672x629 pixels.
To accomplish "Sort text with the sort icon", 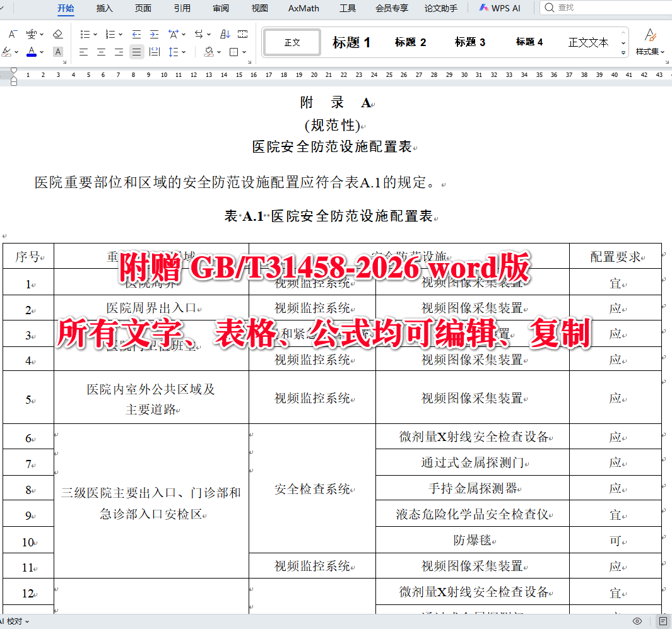I will click(226, 35).
